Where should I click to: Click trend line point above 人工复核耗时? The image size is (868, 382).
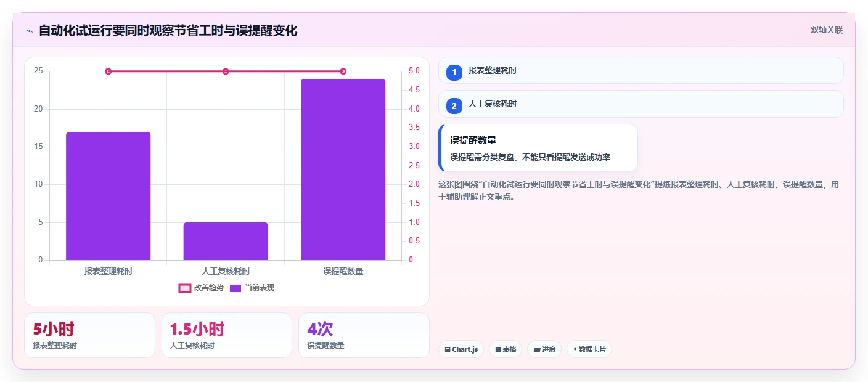pos(226,71)
